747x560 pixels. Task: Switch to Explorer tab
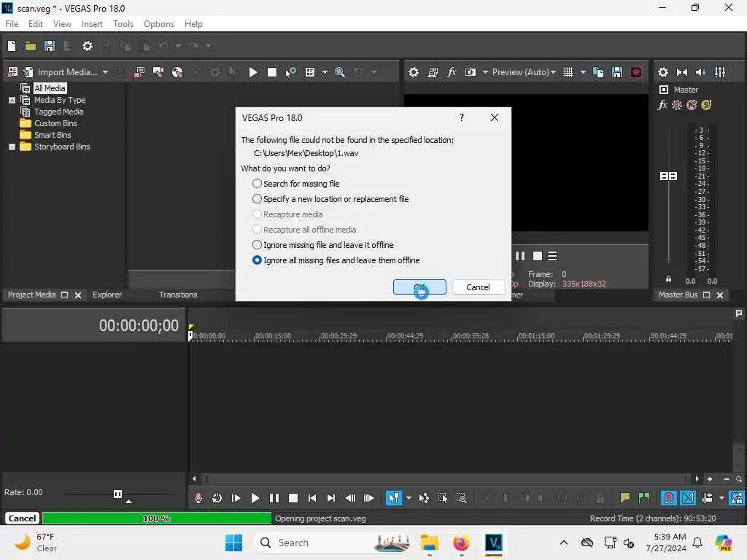(x=107, y=295)
